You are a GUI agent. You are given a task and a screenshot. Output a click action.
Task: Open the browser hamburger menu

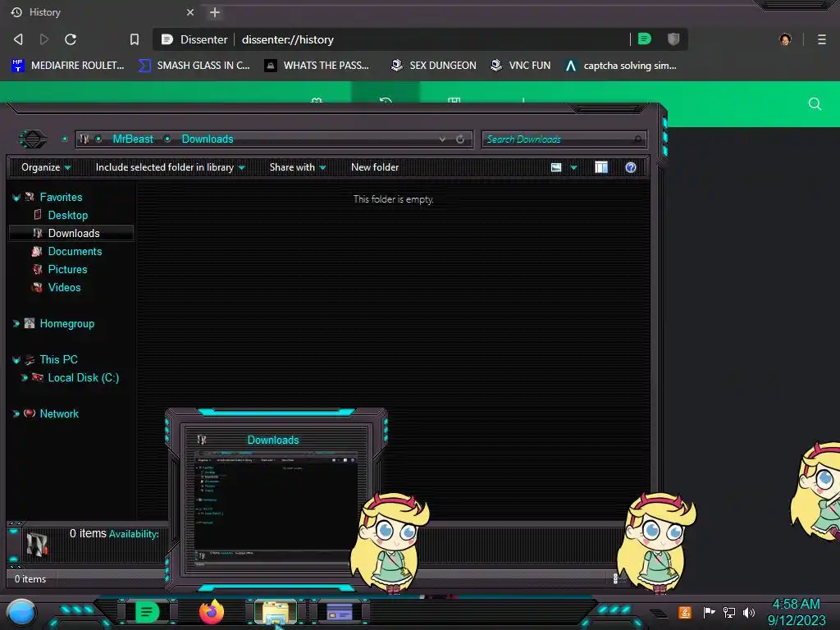click(x=822, y=39)
